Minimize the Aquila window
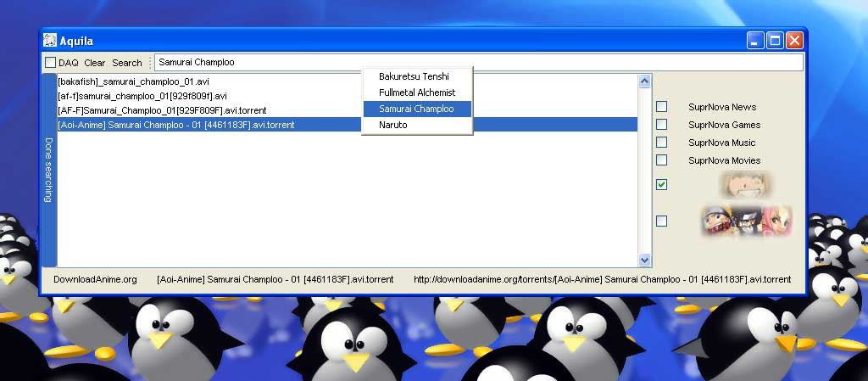Image resolution: width=868 pixels, height=381 pixels. (755, 41)
